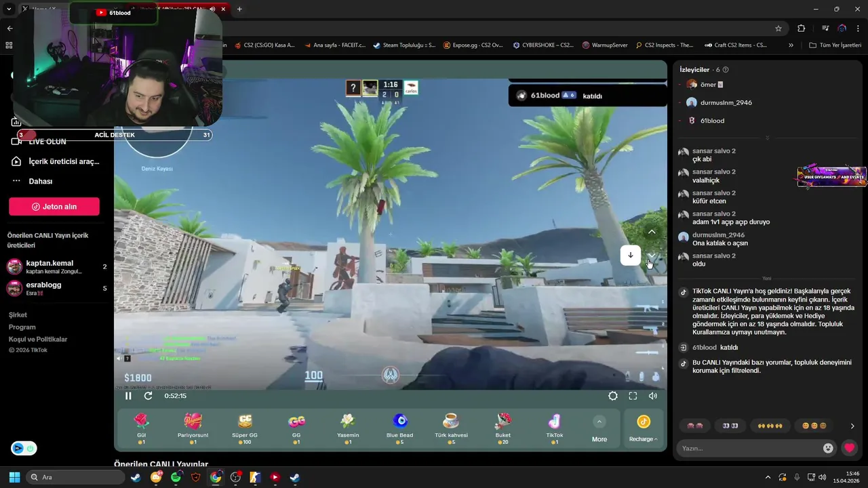The width and height of the screenshot is (868, 488).
Task: Open esrablogg suggested live stream
Action: (56, 288)
